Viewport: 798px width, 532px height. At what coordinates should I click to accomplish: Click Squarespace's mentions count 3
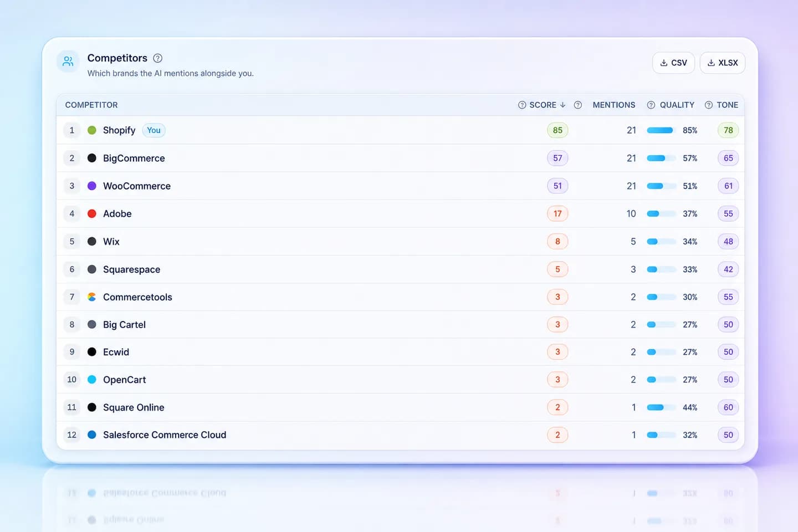coord(633,269)
